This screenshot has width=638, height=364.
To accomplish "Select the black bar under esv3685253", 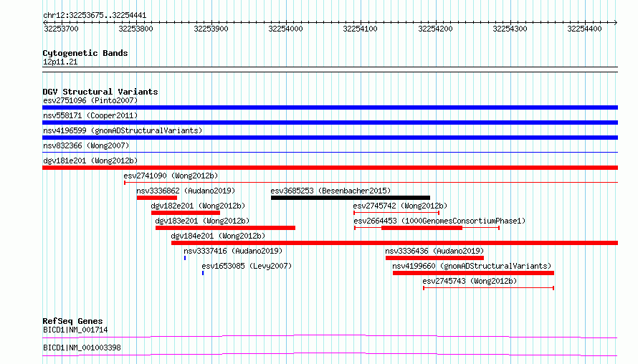I will 351,198.
